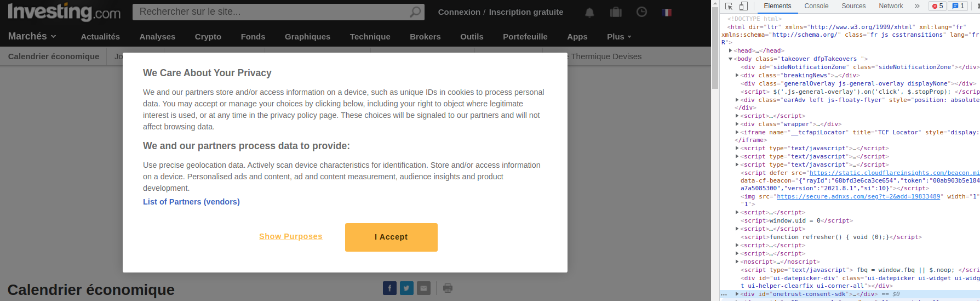Click the List of Partners (vendors) link
Screen dimensions: 980x301
click(x=191, y=202)
